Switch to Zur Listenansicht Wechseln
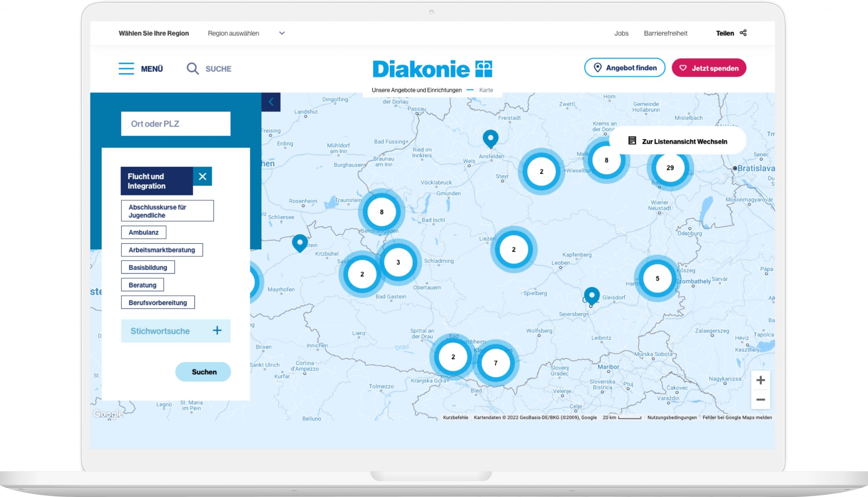This screenshot has width=868, height=497. tap(677, 141)
